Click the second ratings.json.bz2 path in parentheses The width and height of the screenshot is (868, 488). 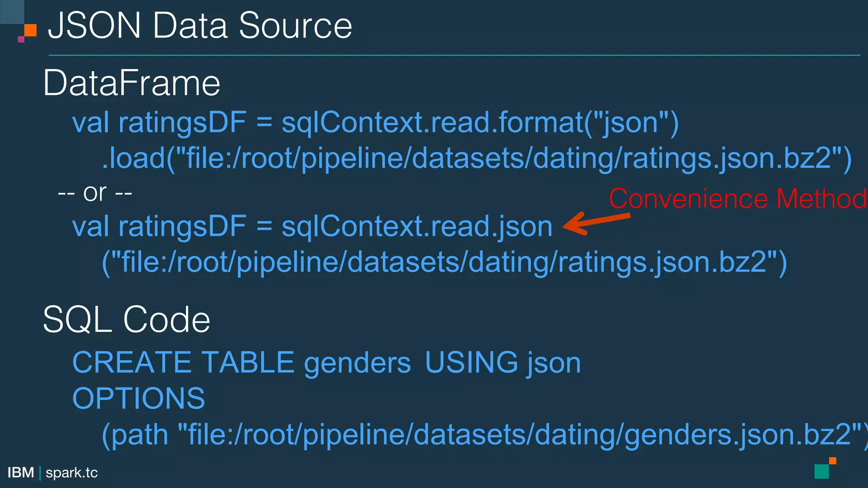444,262
